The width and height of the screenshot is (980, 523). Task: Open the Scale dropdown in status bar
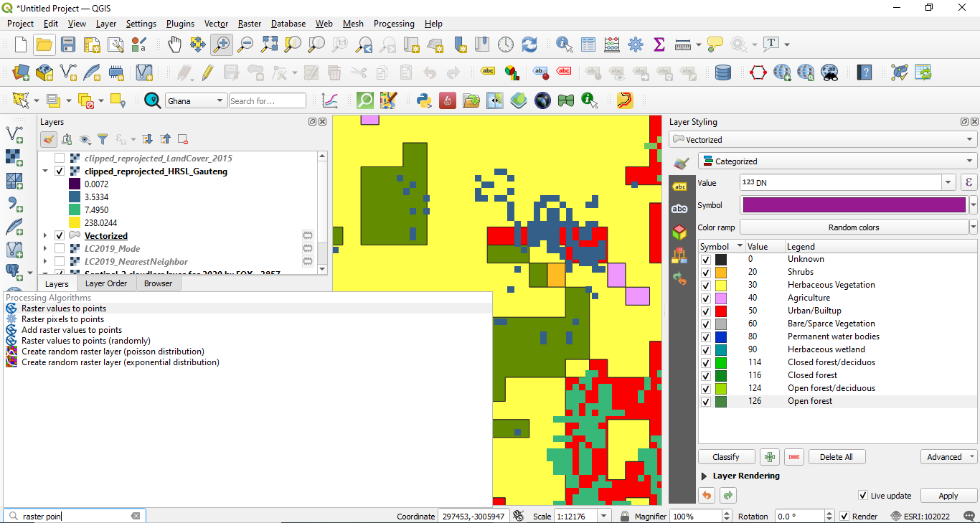(x=604, y=517)
